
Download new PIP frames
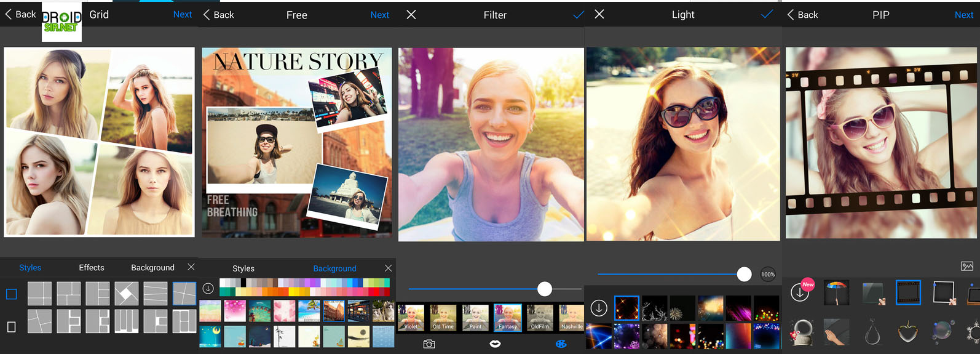click(800, 293)
